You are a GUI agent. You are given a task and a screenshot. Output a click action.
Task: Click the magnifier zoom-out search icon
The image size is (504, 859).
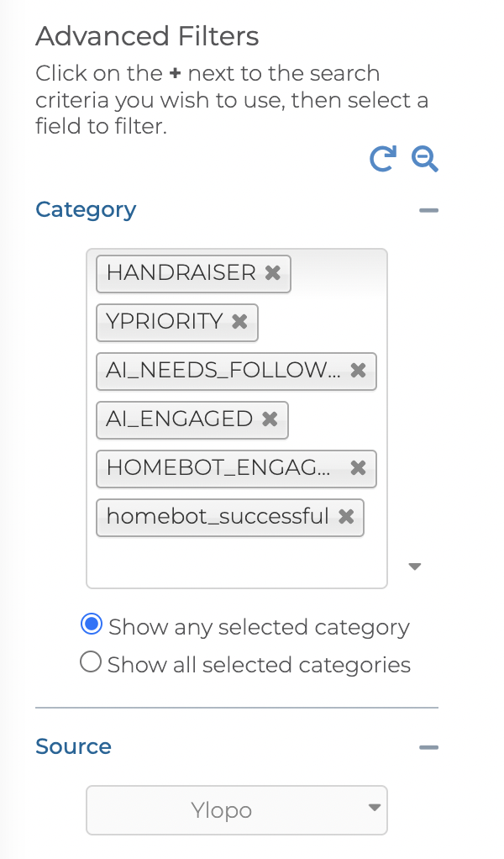point(424,158)
